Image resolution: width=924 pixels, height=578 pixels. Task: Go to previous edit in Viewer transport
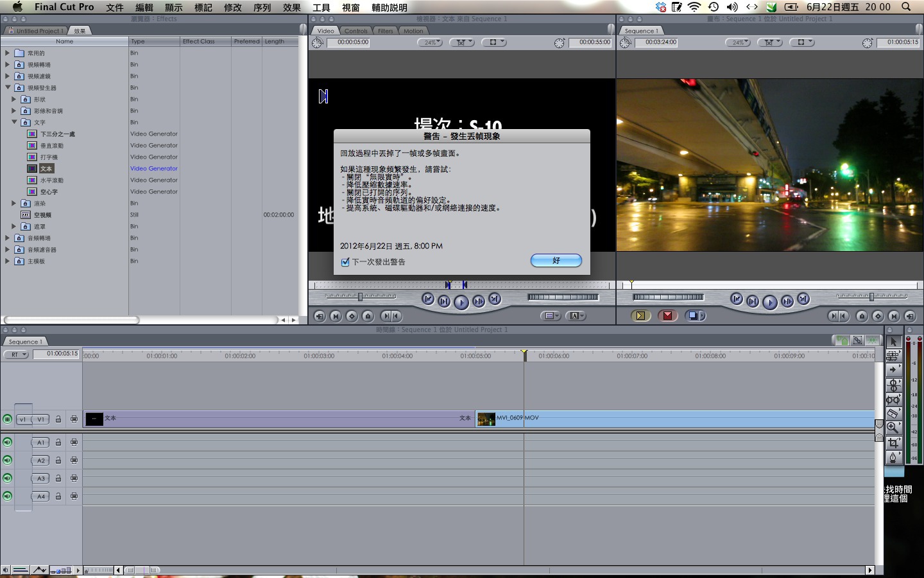(427, 299)
